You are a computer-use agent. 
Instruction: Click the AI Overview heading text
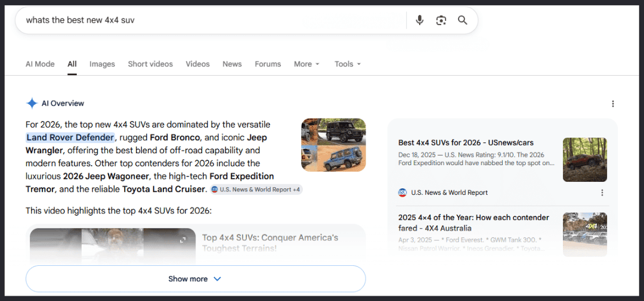point(63,104)
